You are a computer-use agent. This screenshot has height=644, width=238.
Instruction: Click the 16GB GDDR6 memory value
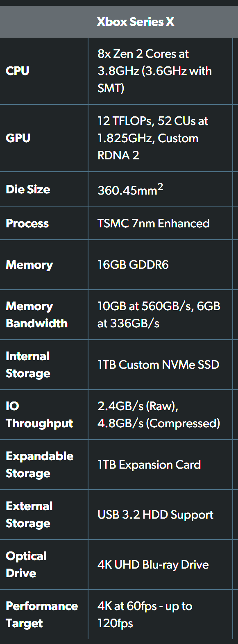click(x=133, y=265)
